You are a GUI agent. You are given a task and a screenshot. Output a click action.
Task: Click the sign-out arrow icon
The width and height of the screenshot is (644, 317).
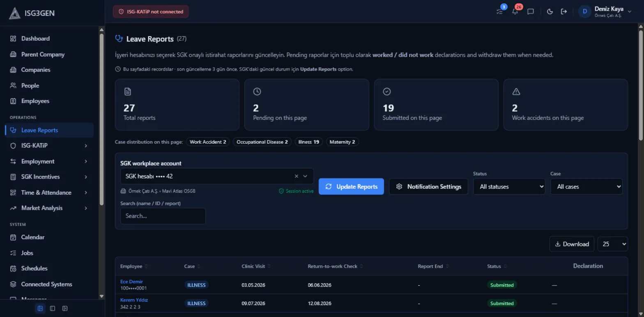tap(564, 11)
